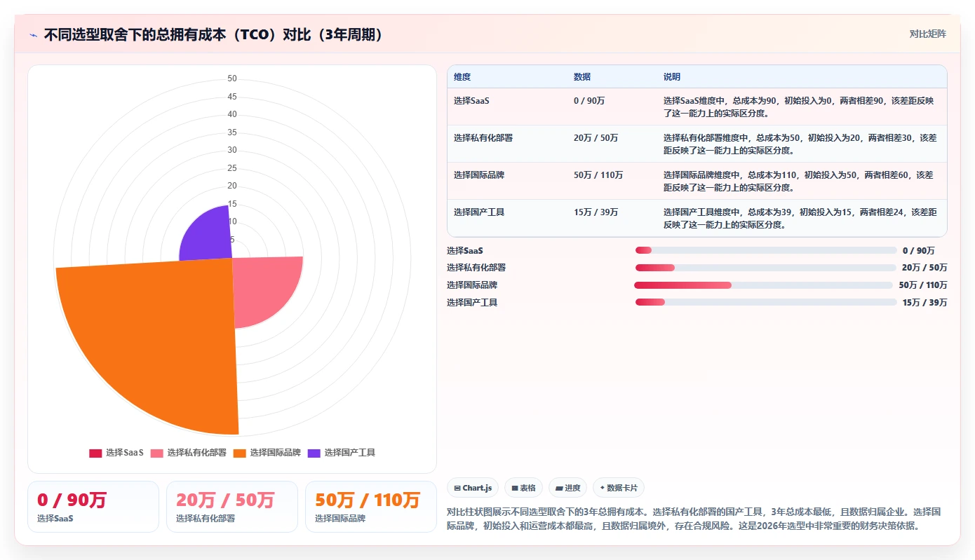Image resolution: width=975 pixels, height=560 pixels.
Task: Click the 选择私有化部署 progress bar
Action: click(766, 268)
